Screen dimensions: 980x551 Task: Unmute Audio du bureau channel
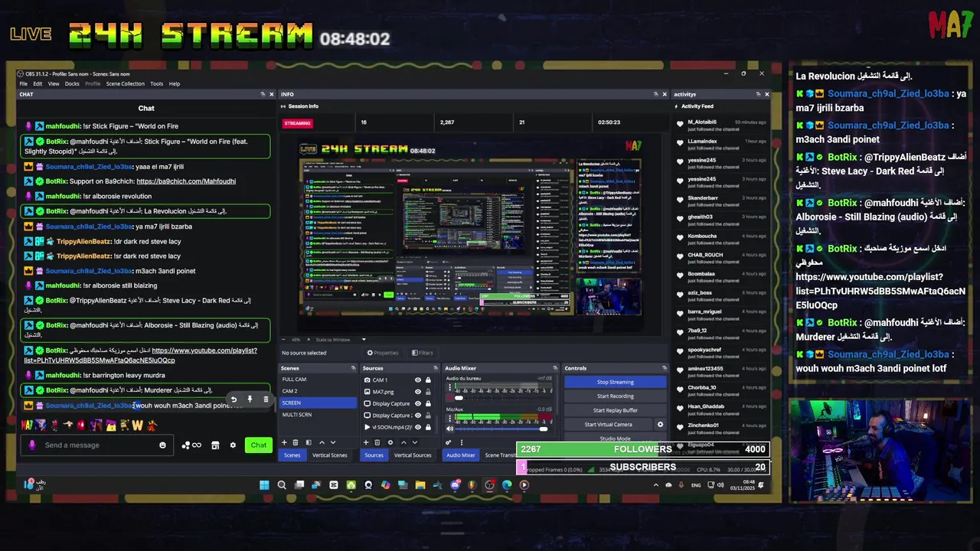[449, 398]
